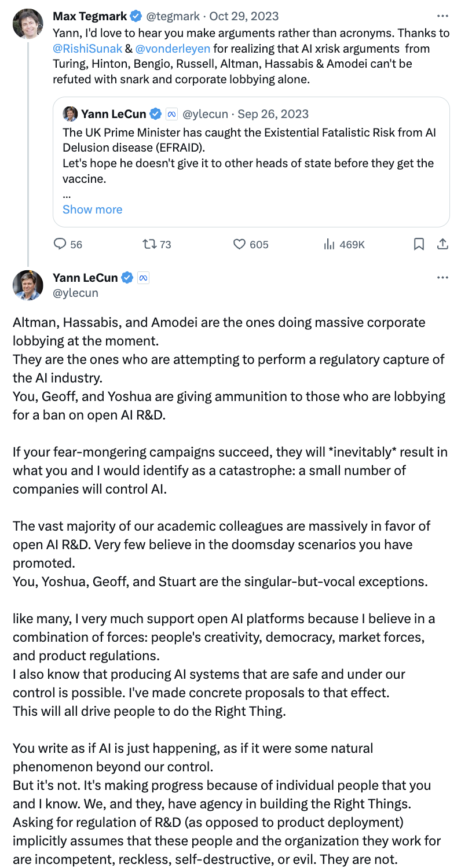Viewport: 461px width, 868px height.
Task: Open the @ylecun handle under the reply author name
Action: pyautogui.click(x=75, y=293)
